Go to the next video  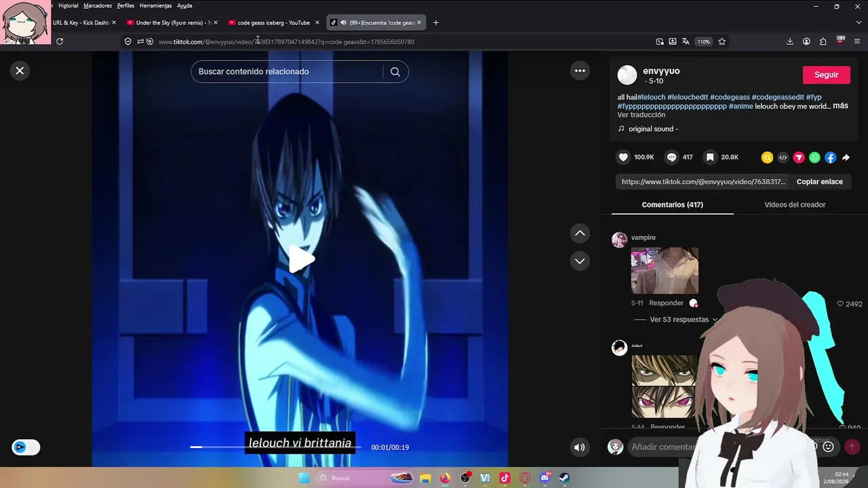pyautogui.click(x=580, y=261)
